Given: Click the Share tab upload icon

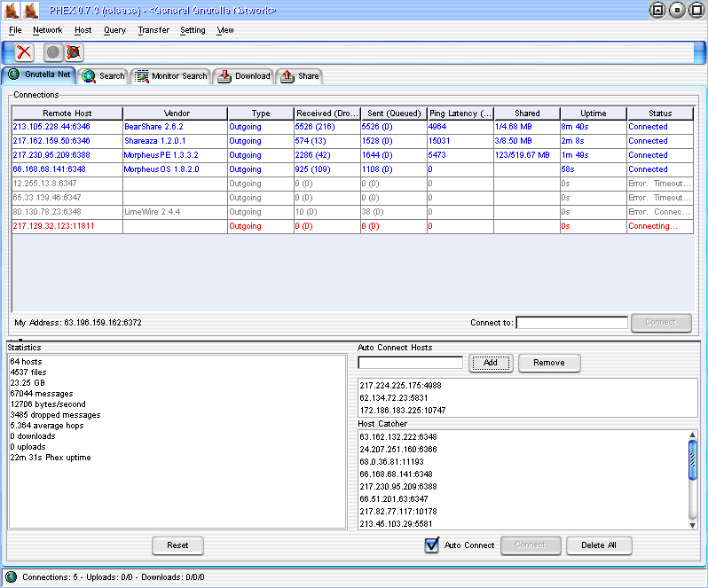Looking at the screenshot, I should point(287,76).
